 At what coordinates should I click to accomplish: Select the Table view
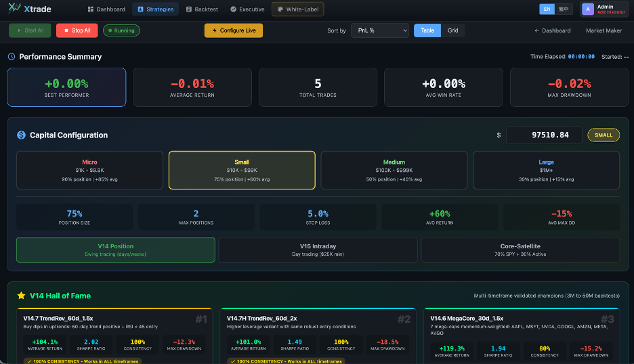tap(427, 30)
